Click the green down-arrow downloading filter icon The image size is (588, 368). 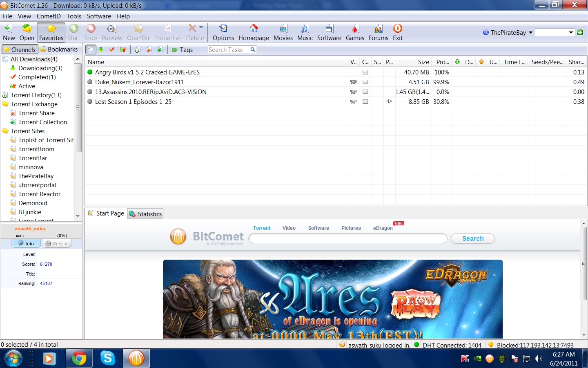101,49
